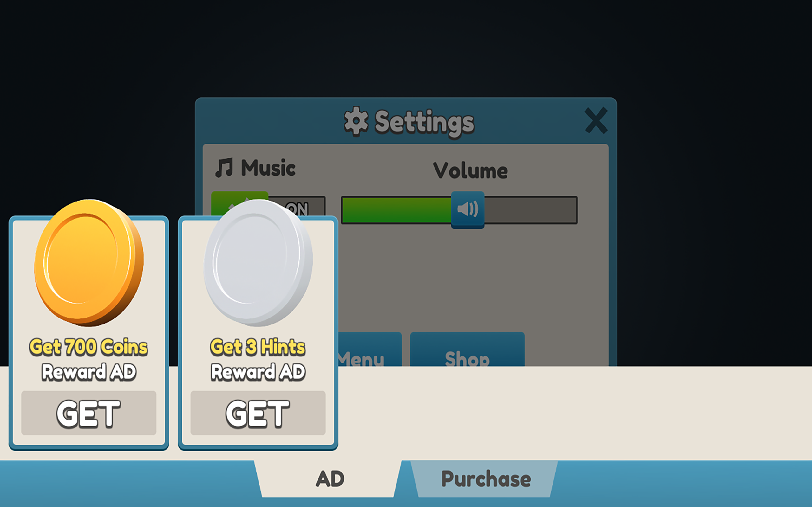Click the music note icon
Screen dimensions: 812x507
[224, 168]
